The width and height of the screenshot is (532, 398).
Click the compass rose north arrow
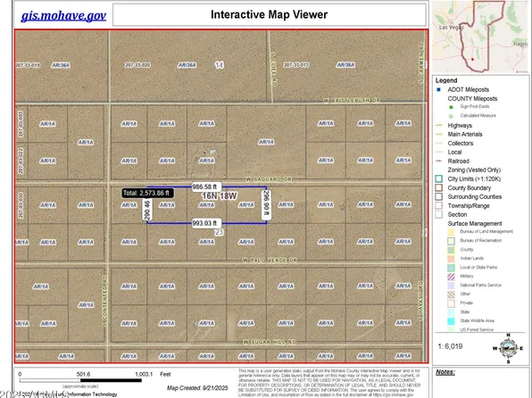508,348
